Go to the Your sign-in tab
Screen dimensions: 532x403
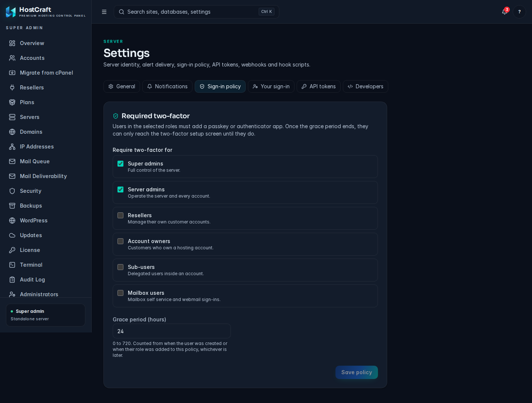point(271,86)
